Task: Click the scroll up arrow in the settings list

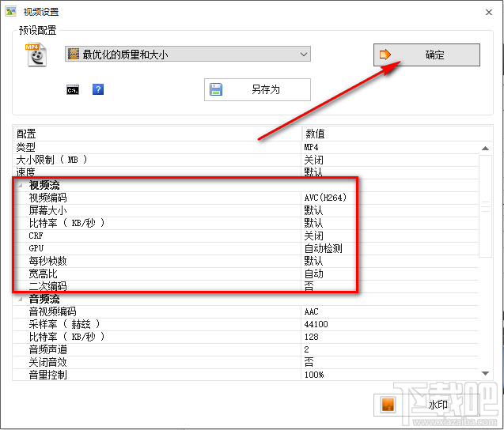Action: click(x=485, y=149)
